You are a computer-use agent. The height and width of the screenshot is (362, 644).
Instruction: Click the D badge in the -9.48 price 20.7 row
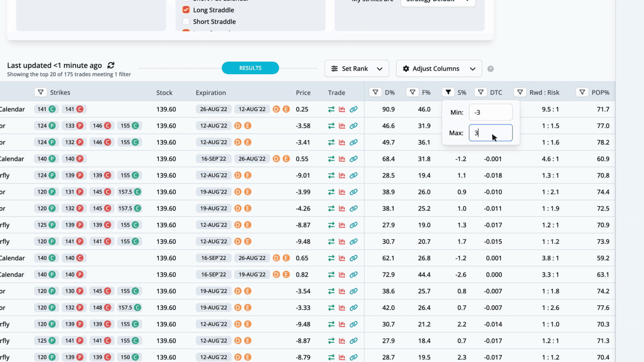point(238,241)
